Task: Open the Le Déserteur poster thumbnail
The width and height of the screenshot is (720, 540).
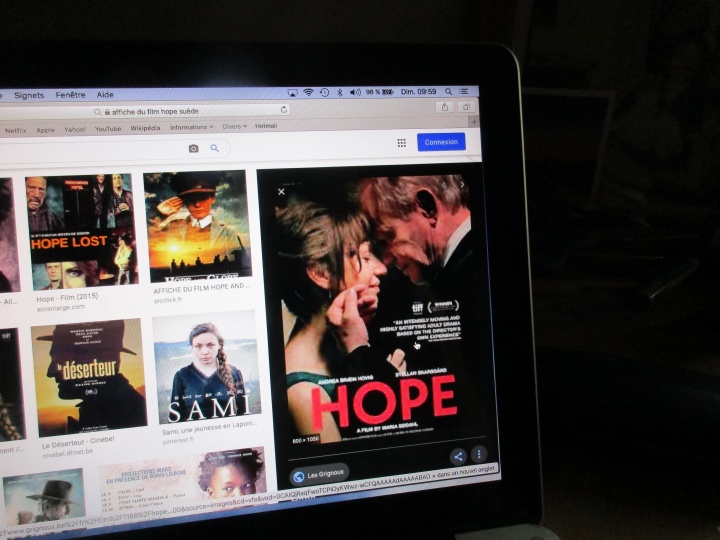Action: coord(89,378)
